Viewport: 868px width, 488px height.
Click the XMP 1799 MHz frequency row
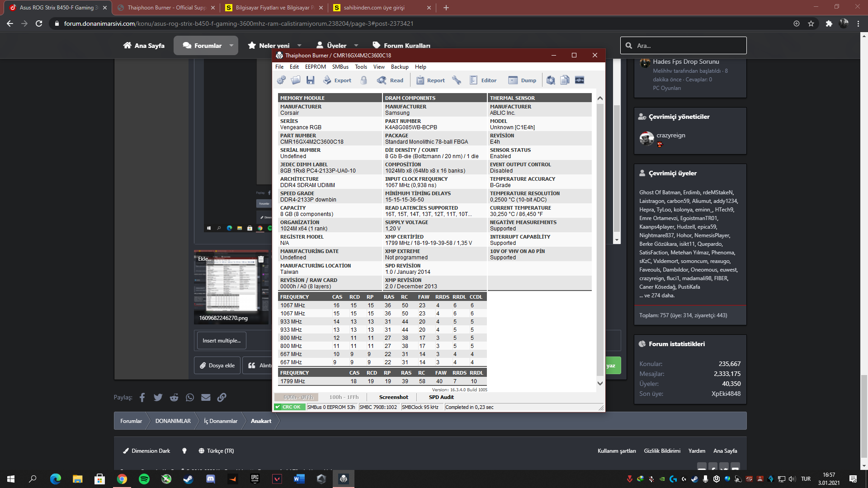click(382, 381)
